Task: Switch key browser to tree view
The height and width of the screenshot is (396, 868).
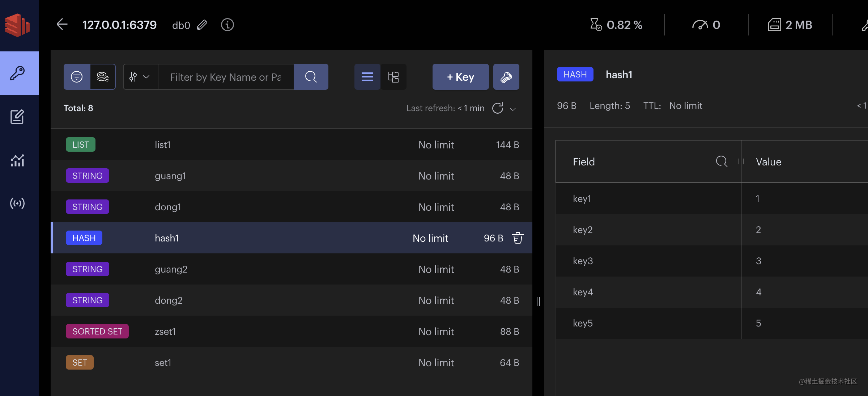Action: [x=393, y=77]
